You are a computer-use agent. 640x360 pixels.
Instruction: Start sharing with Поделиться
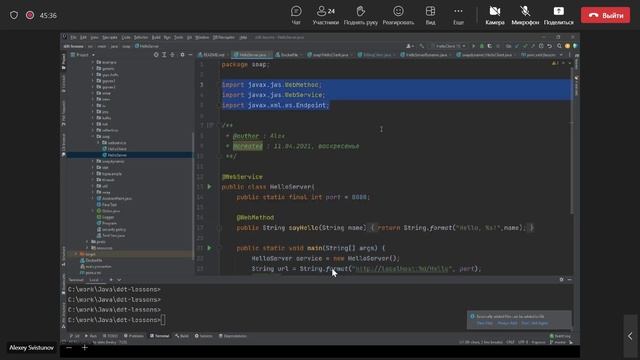pos(558,16)
